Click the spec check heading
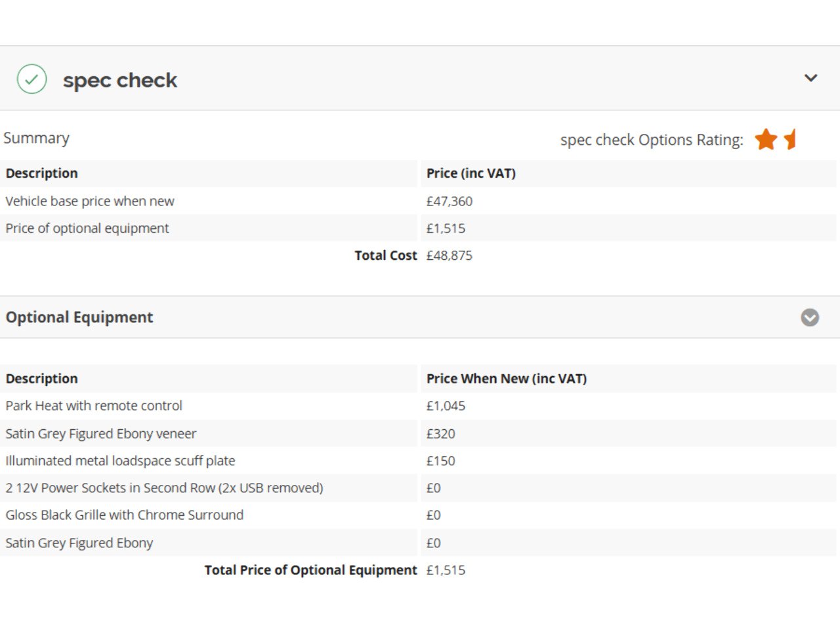 [120, 80]
